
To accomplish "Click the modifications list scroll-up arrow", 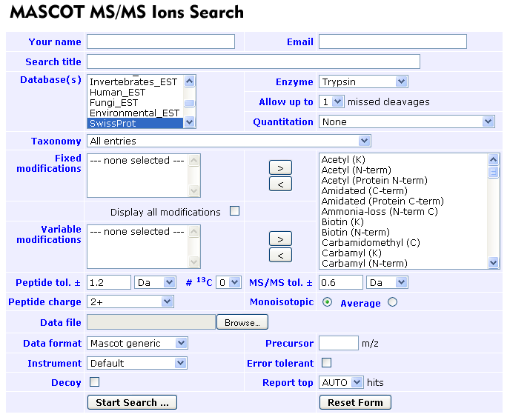I will pyautogui.click(x=493, y=159).
